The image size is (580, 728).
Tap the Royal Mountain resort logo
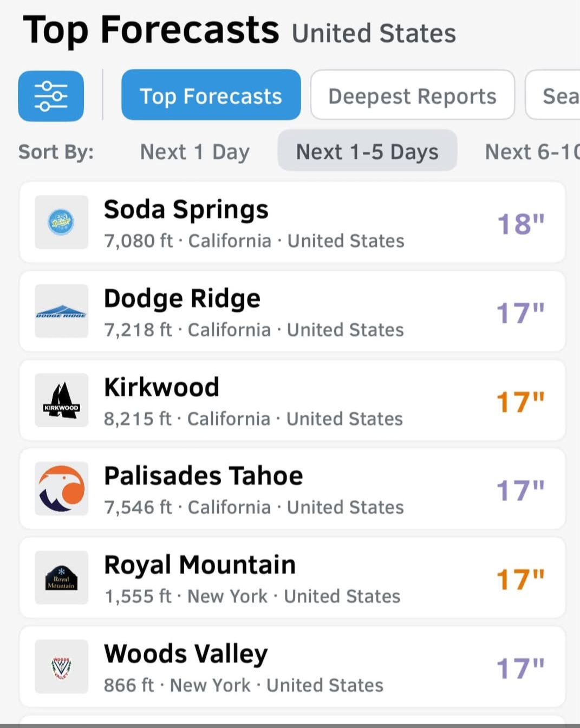pyautogui.click(x=61, y=577)
